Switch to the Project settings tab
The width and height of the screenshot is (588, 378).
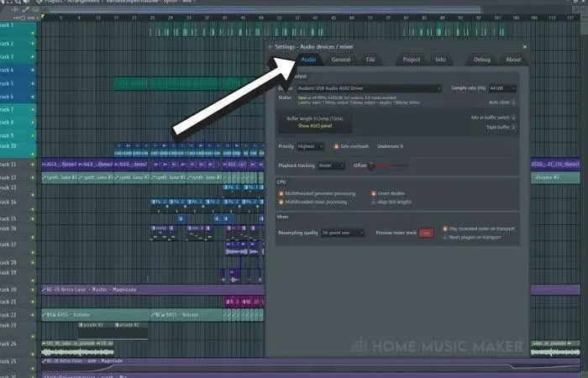pyautogui.click(x=412, y=60)
